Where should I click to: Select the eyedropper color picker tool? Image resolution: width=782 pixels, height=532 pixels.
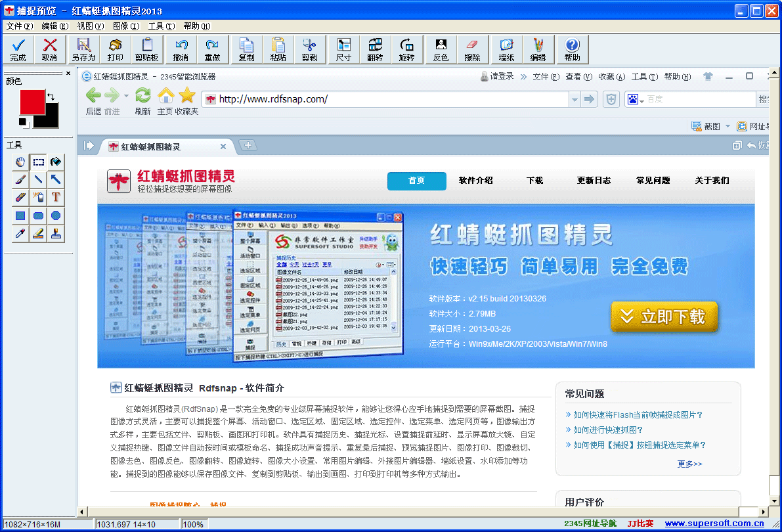(x=20, y=233)
